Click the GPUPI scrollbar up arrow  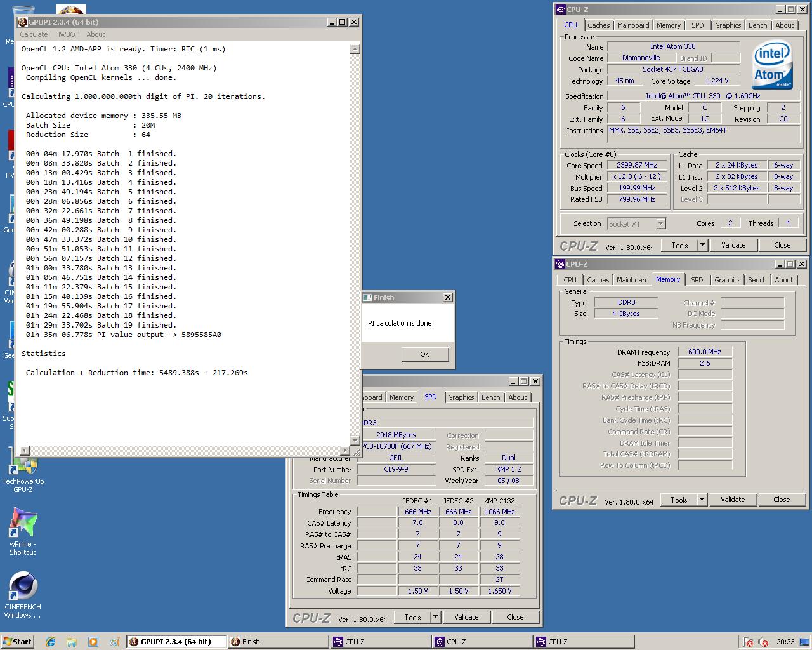pyautogui.click(x=355, y=49)
